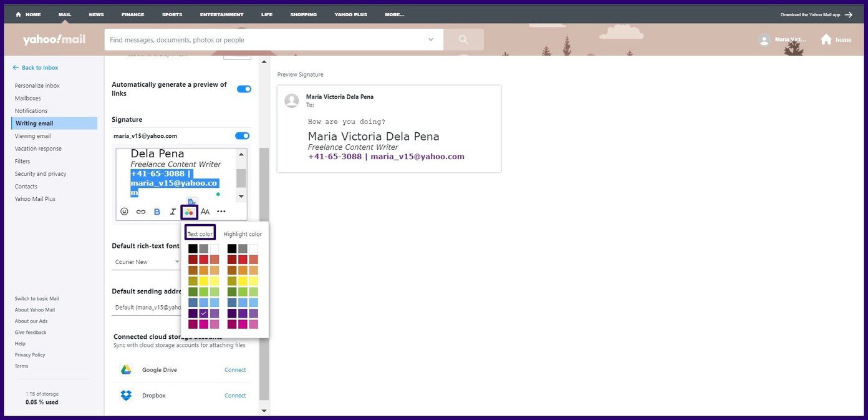Screen dimensions: 868x420
Task: Pick checked purple swatch under Text color
Action: 204,313
